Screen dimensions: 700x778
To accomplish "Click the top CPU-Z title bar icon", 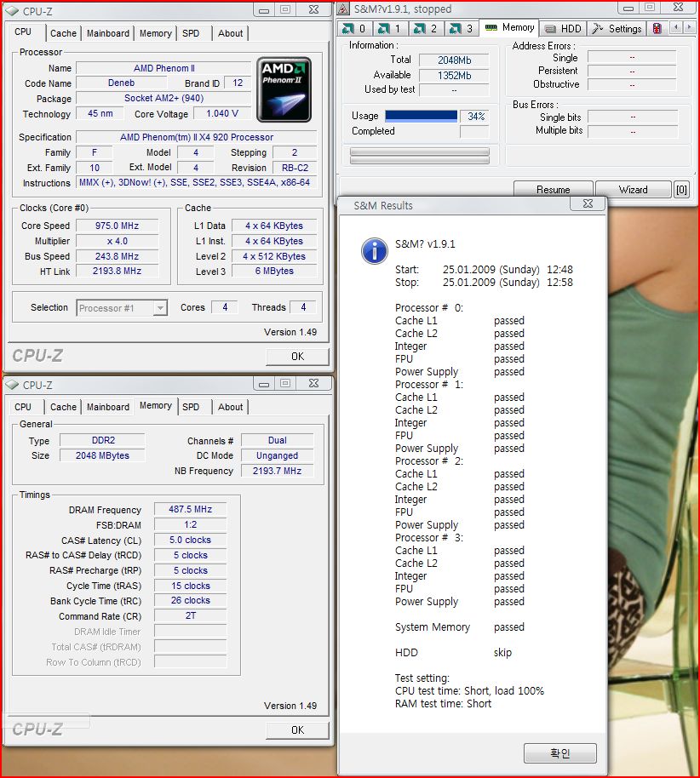I will 12,11.
